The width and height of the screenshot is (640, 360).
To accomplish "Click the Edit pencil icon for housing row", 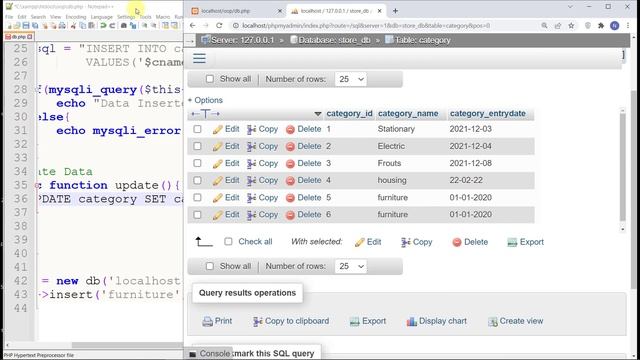I will (217, 181).
